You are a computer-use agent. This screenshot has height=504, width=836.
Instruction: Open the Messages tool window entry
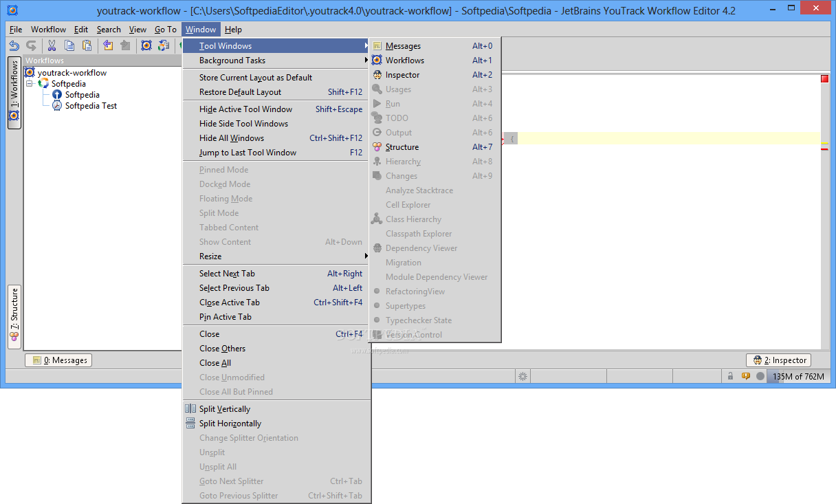coord(434,46)
